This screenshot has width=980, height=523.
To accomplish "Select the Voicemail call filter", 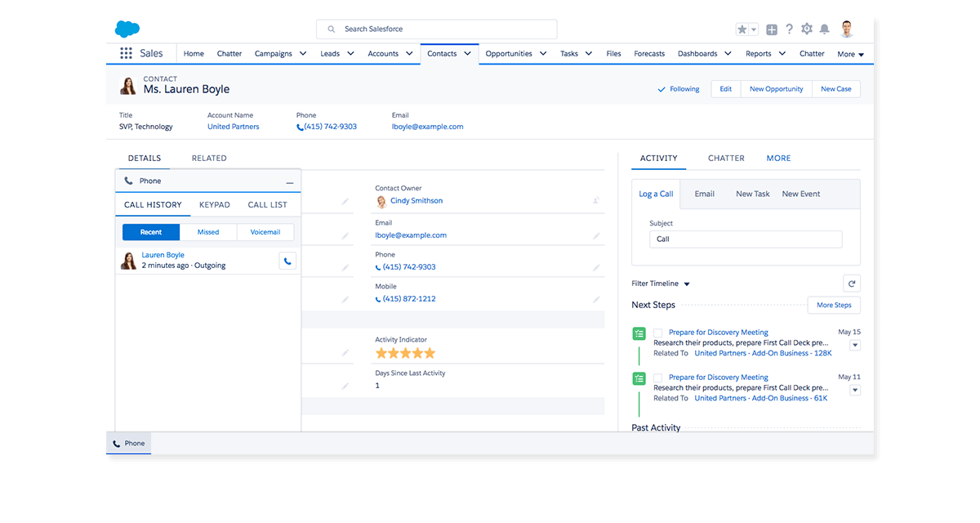I will coord(265,232).
